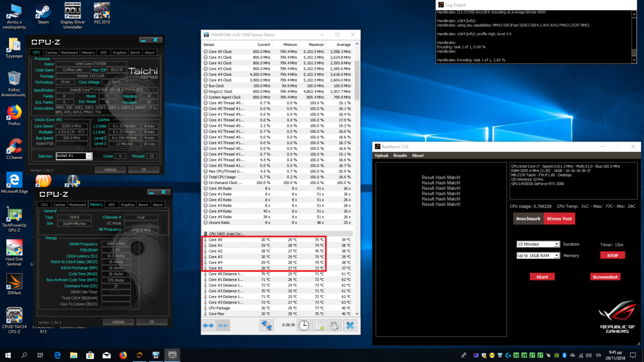Switch to Caches tab in top CPU-Z
Image resolution: width=644 pixels, height=362 pixels.
point(51,52)
